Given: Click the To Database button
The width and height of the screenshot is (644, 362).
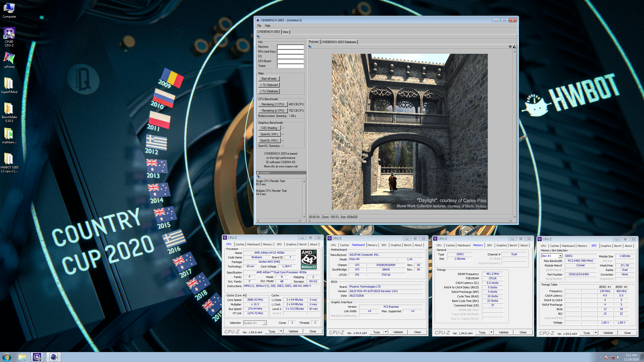Looking at the screenshot, I should tap(269, 91).
